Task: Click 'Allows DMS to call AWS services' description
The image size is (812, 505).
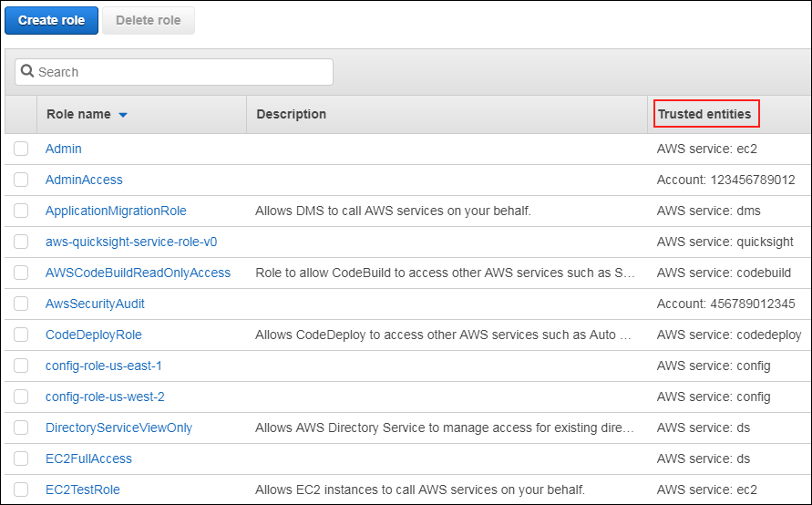Action: click(x=393, y=211)
